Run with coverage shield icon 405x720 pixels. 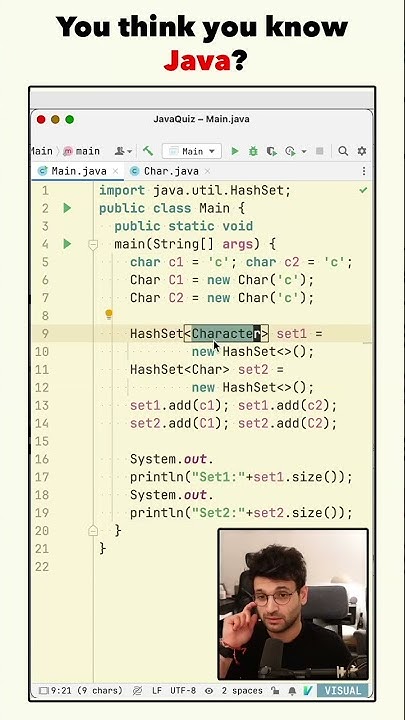click(x=271, y=151)
